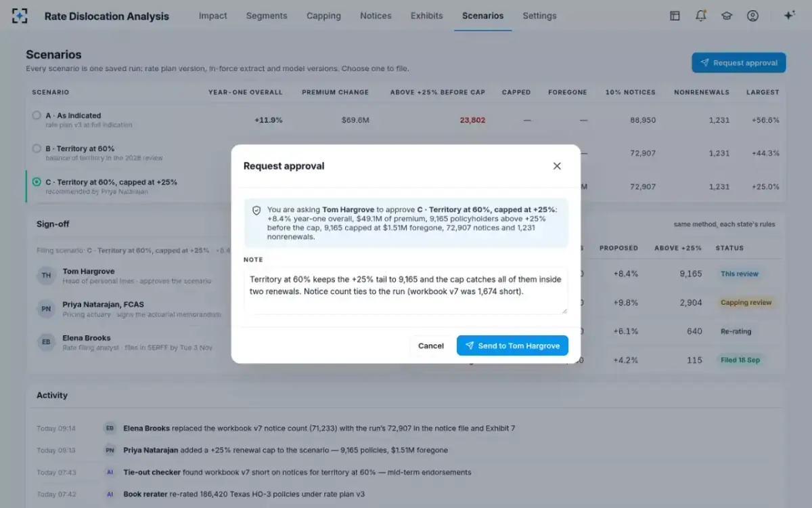This screenshot has height=508, width=812.
Task: Open the Notices tab
Action: (376, 16)
